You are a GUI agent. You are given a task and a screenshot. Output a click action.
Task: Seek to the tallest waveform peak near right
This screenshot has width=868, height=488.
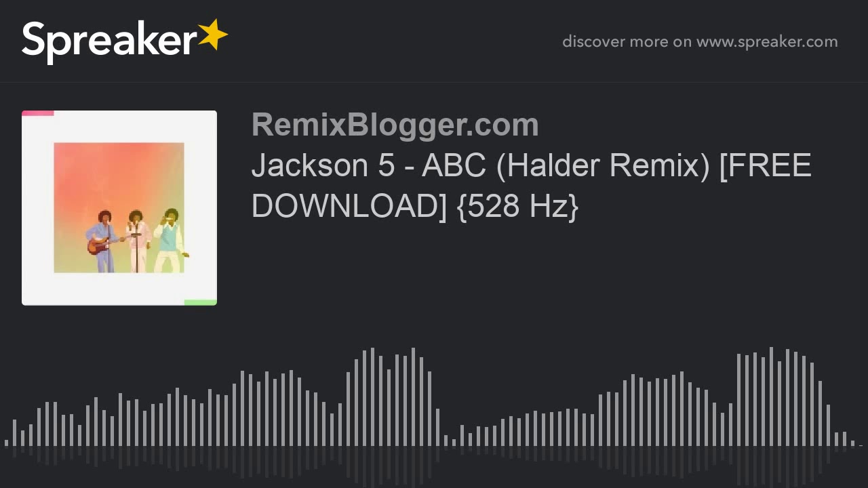(771, 396)
